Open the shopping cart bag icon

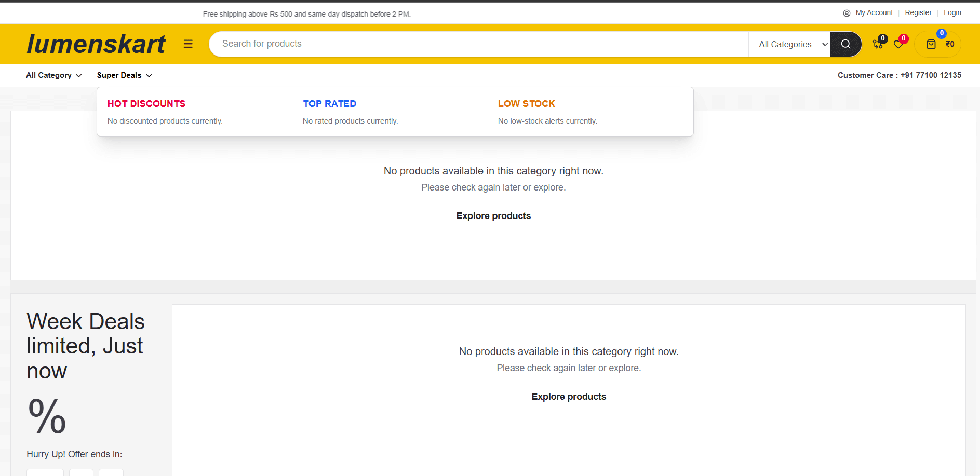(x=931, y=44)
